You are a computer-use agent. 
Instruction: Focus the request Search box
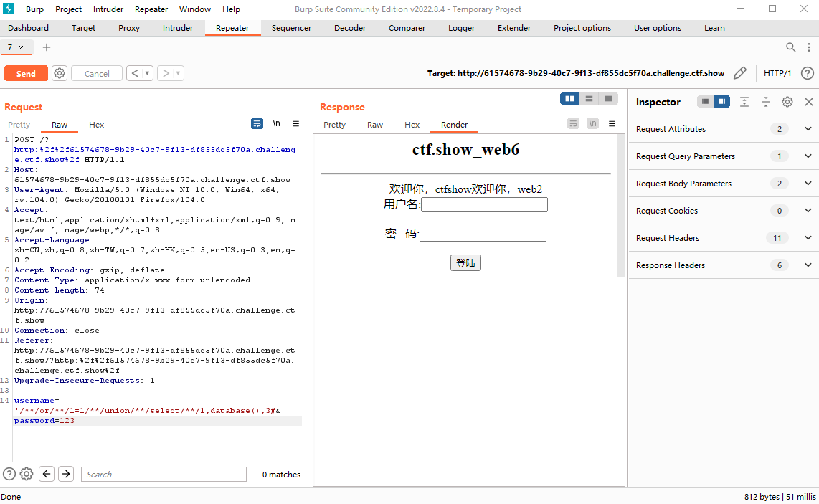coord(164,474)
